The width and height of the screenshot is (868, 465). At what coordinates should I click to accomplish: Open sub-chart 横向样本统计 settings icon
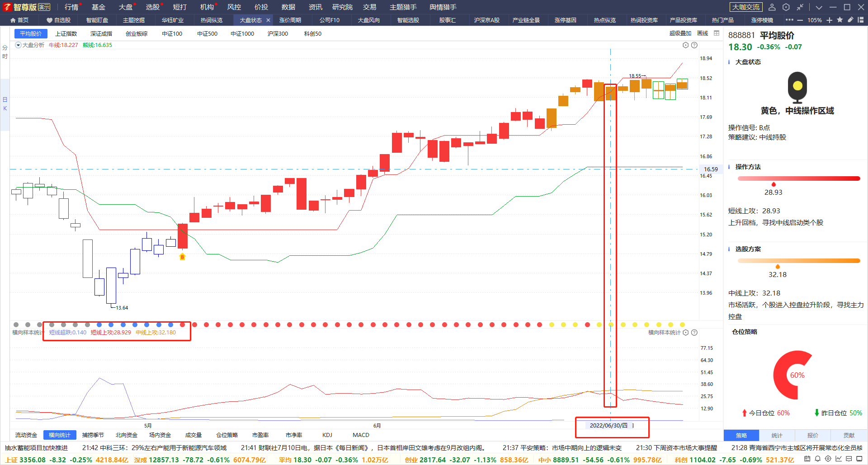coord(685,333)
